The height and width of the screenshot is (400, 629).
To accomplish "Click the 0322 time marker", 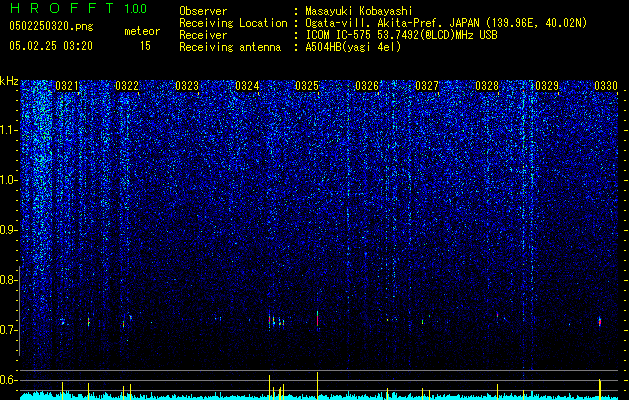I will coord(127,86).
